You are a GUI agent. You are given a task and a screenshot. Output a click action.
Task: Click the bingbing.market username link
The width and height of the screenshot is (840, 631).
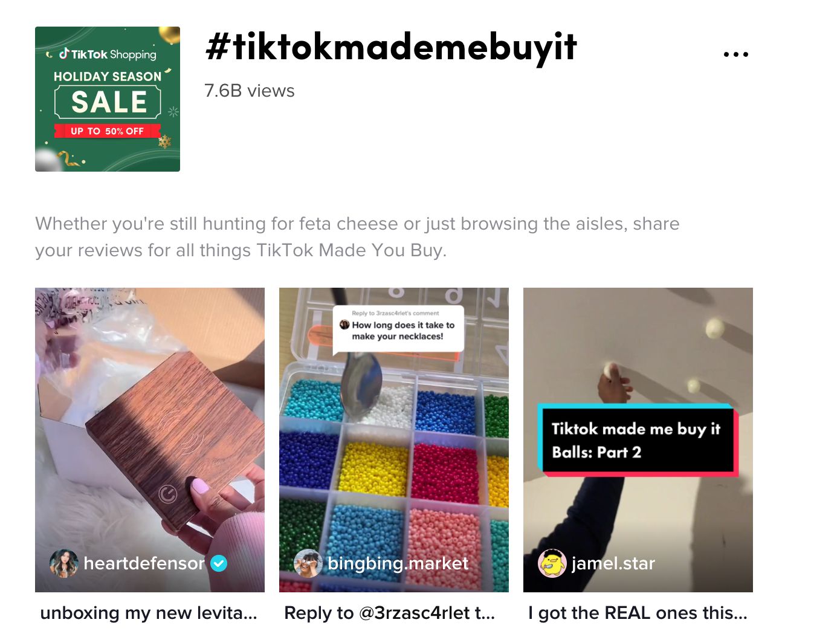pyautogui.click(x=398, y=563)
